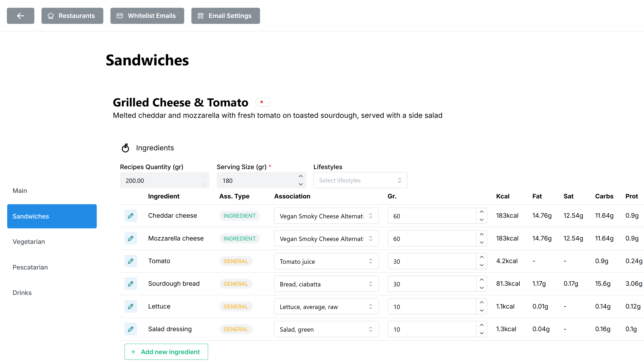Open the Restaurants page
Screen dimensions: 644x362
(72, 16)
